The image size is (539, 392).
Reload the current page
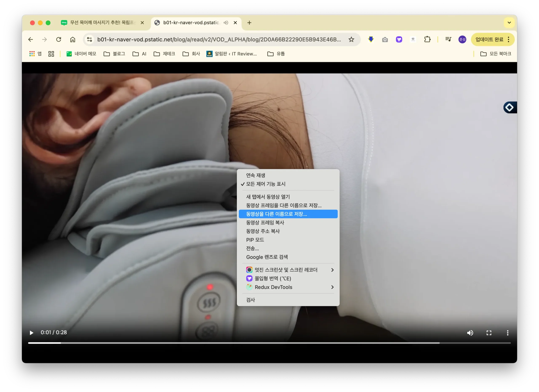59,39
